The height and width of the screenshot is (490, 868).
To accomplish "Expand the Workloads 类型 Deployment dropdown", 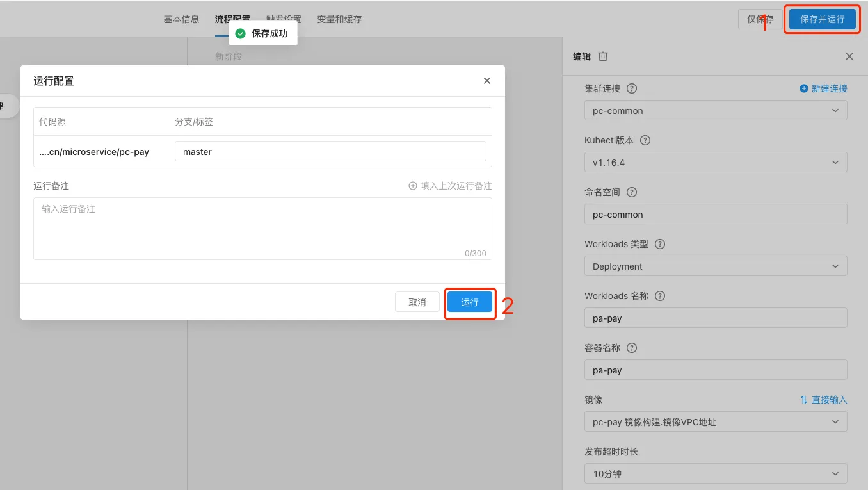I will pyautogui.click(x=716, y=266).
